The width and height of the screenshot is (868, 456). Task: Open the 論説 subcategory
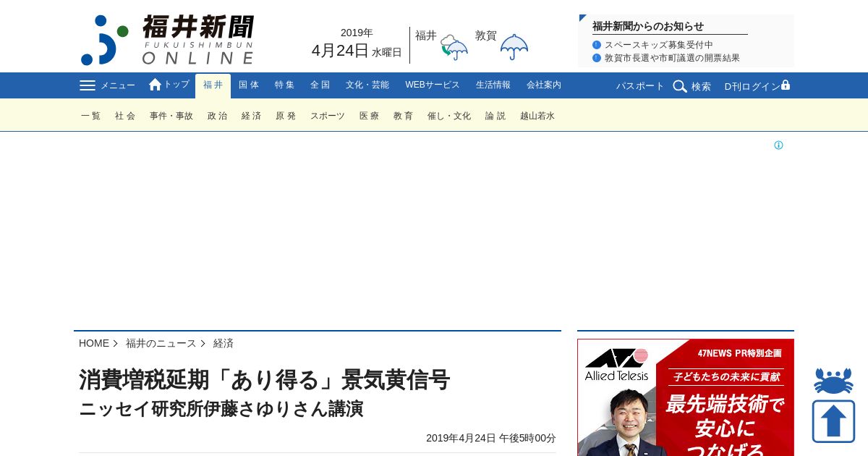click(495, 116)
